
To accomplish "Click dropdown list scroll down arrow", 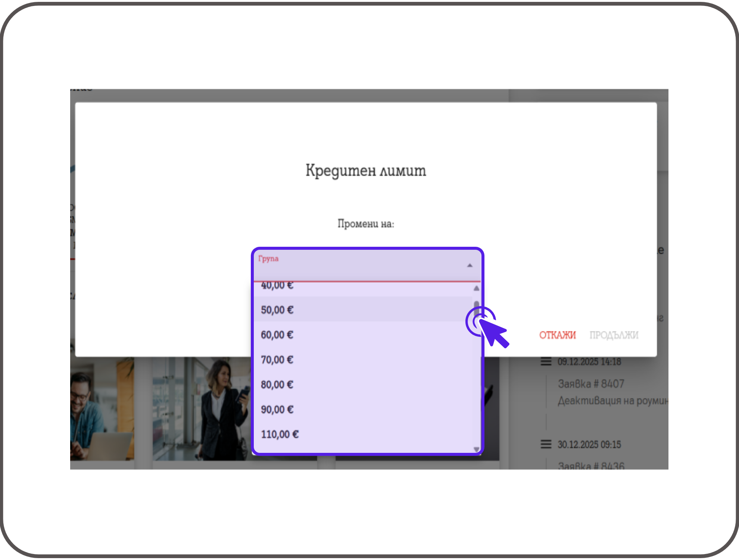I will [476, 449].
